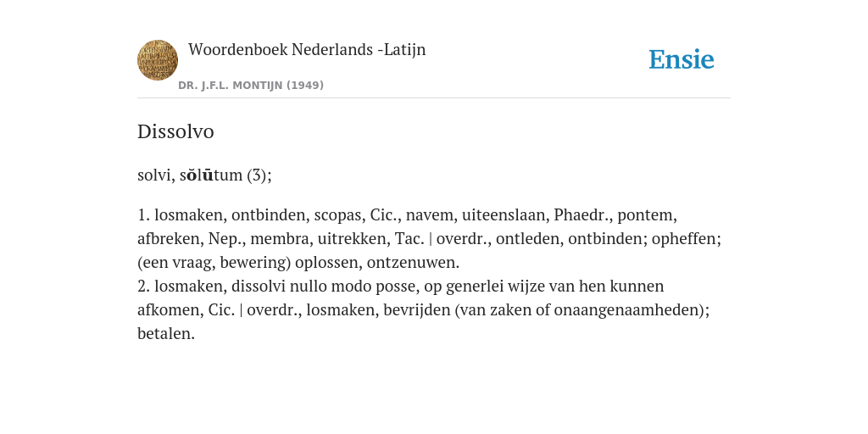Viewport: 868px width, 434px height.
Task: Click the abbreviation Phaedr. in the definition
Action: click(583, 214)
